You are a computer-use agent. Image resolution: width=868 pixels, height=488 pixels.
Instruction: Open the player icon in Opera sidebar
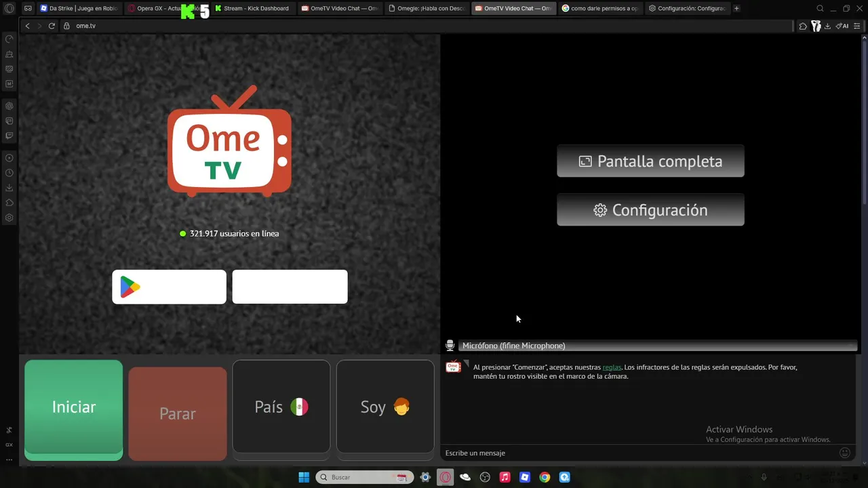(9, 158)
